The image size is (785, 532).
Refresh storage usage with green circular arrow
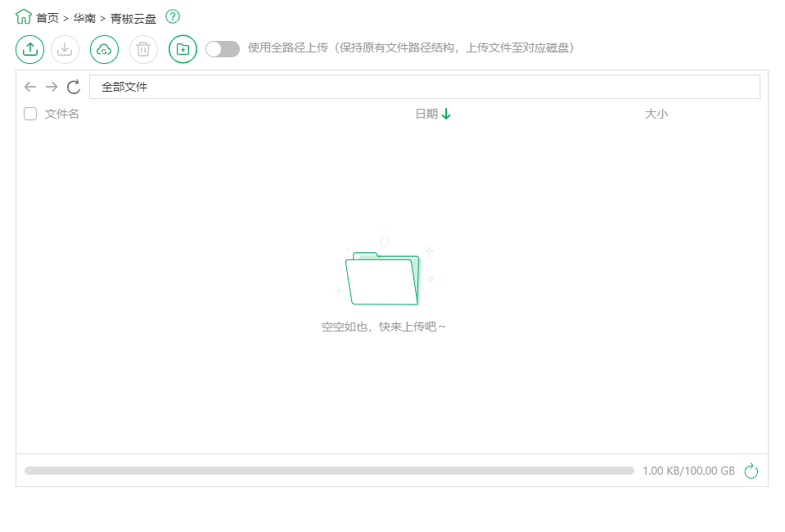point(751,471)
